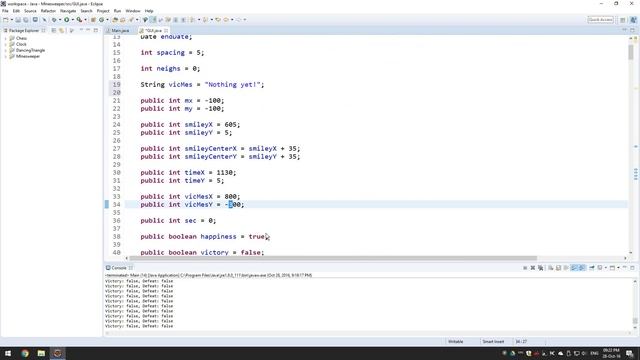Minimize the Package Explorer view
Image resolution: width=640 pixels, height=360 pixels.
click(x=88, y=30)
